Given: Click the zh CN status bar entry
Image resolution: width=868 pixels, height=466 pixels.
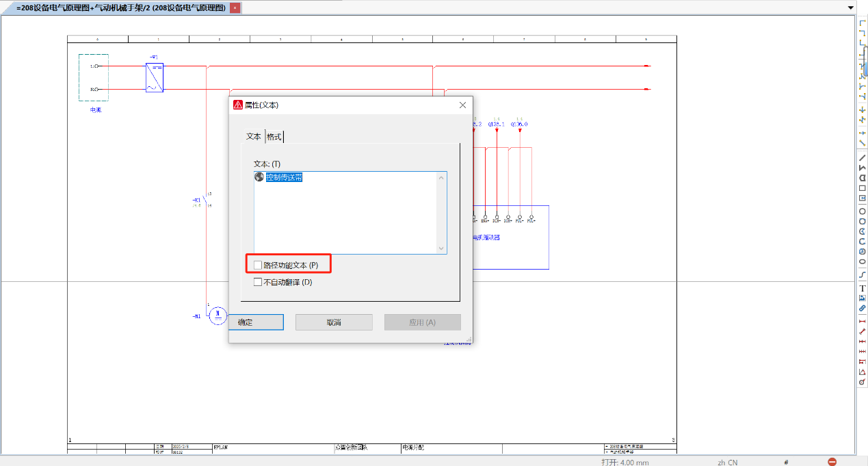Looking at the screenshot, I should (x=727, y=463).
